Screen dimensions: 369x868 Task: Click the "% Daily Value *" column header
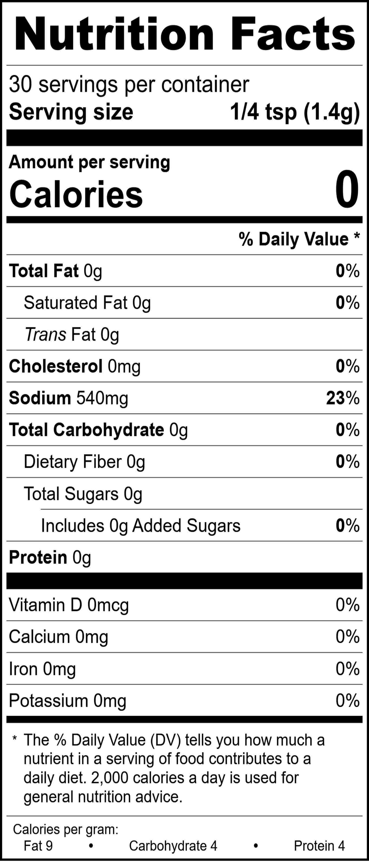tap(299, 239)
